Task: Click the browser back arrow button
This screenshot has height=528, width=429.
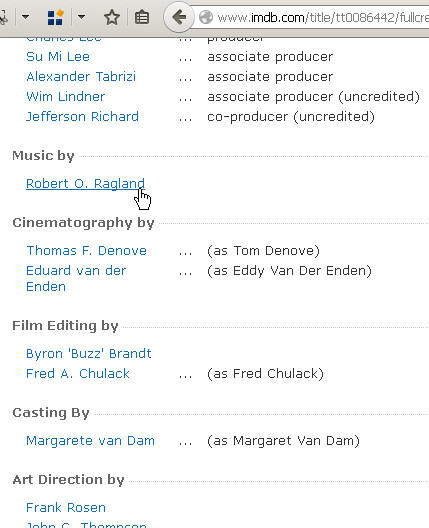Action: [x=179, y=17]
